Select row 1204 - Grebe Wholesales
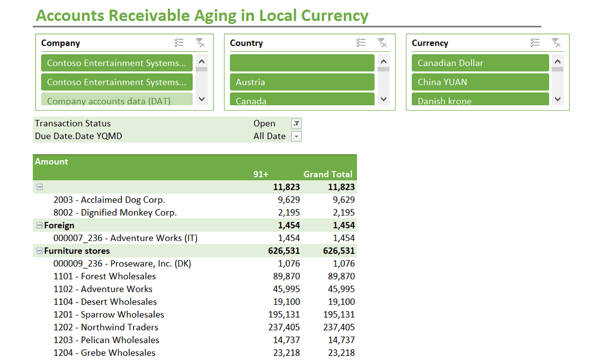This screenshot has height=364, width=604. coord(194,352)
